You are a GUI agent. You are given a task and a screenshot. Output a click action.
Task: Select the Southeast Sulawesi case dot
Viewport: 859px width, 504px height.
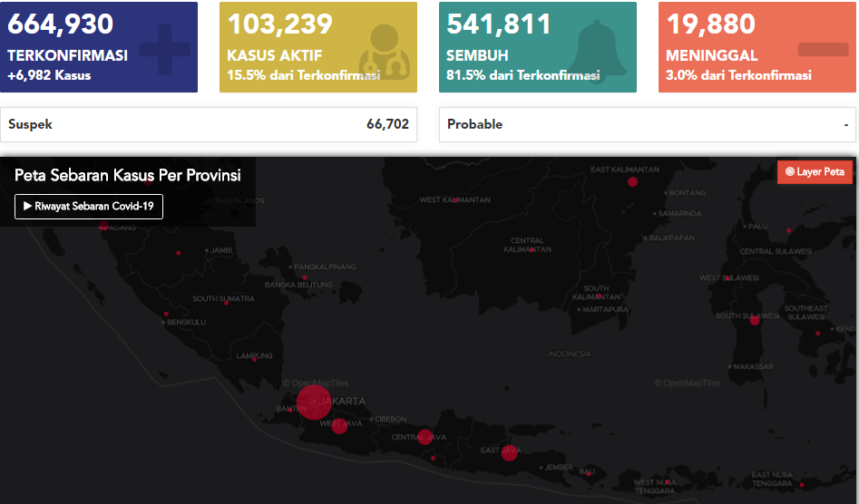818,334
